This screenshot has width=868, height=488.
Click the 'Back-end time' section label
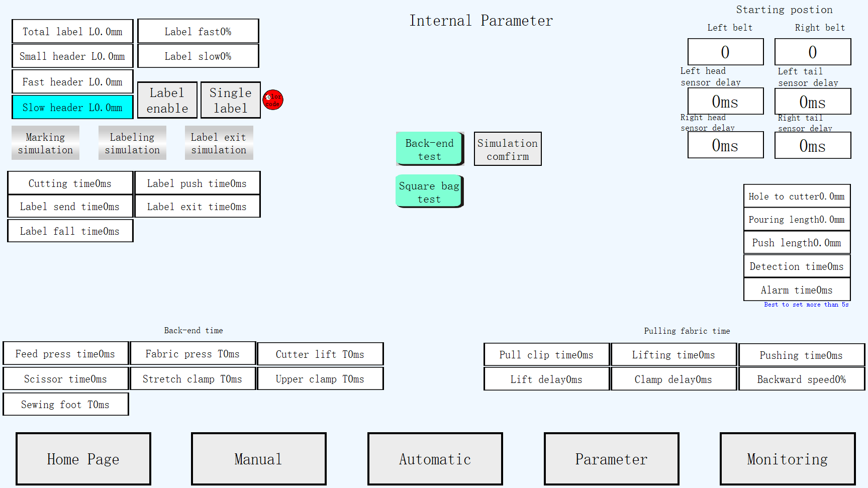194,330
